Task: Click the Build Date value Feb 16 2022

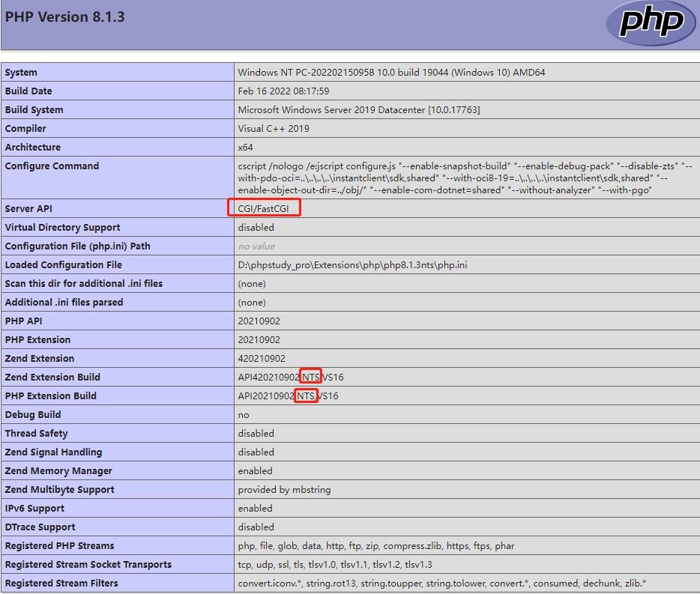Action: click(x=283, y=91)
